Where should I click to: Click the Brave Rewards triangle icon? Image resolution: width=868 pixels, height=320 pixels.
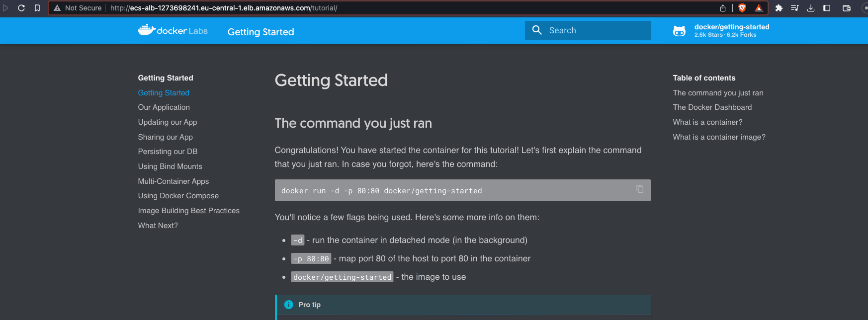tap(759, 8)
